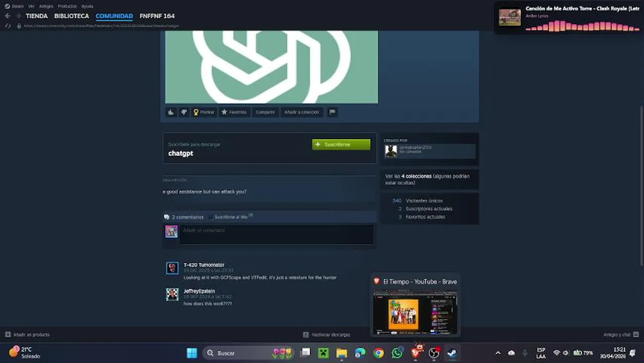
Task: Expand hidden system tray icons chevron
Action: click(x=498, y=353)
